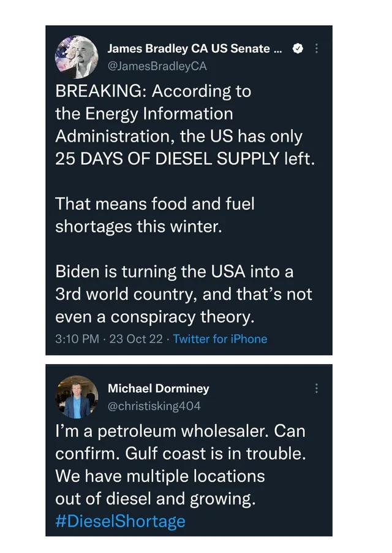Image resolution: width=392 pixels, height=553 pixels.
Task: Click the verified badge next to James Bradley
Action: pyautogui.click(x=298, y=48)
